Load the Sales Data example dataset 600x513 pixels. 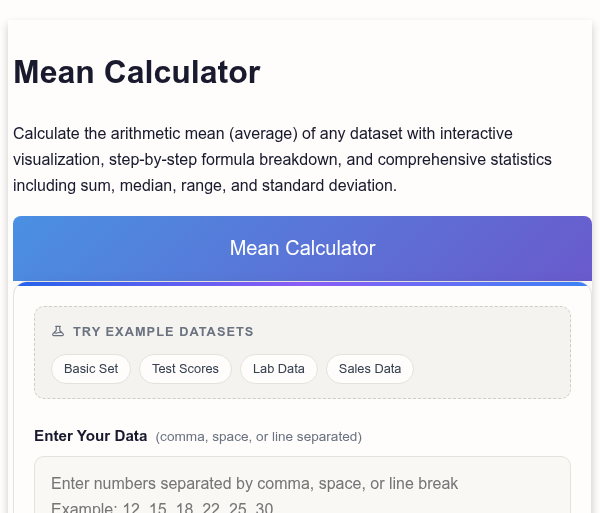click(370, 369)
